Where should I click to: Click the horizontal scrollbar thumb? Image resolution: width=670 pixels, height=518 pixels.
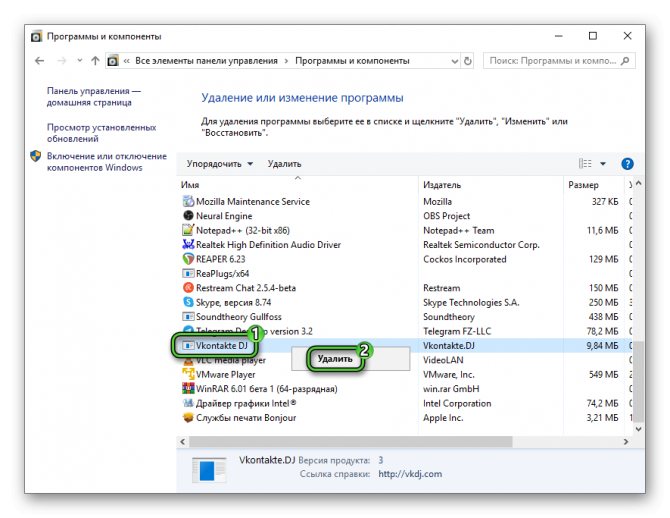[350, 441]
